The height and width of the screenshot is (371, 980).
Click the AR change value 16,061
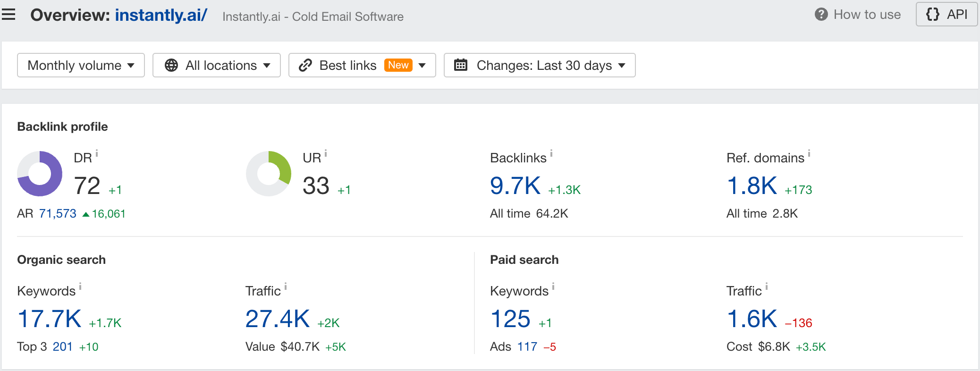(x=109, y=214)
